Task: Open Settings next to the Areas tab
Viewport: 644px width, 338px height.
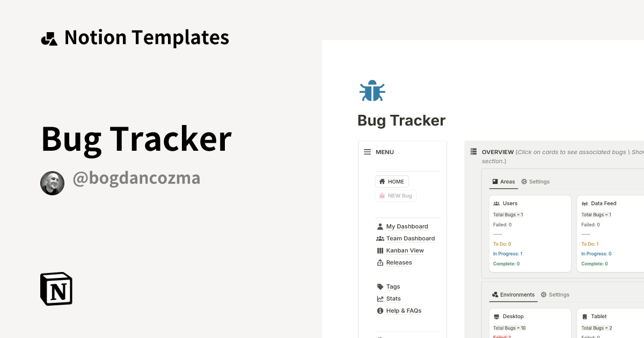Action: point(535,181)
